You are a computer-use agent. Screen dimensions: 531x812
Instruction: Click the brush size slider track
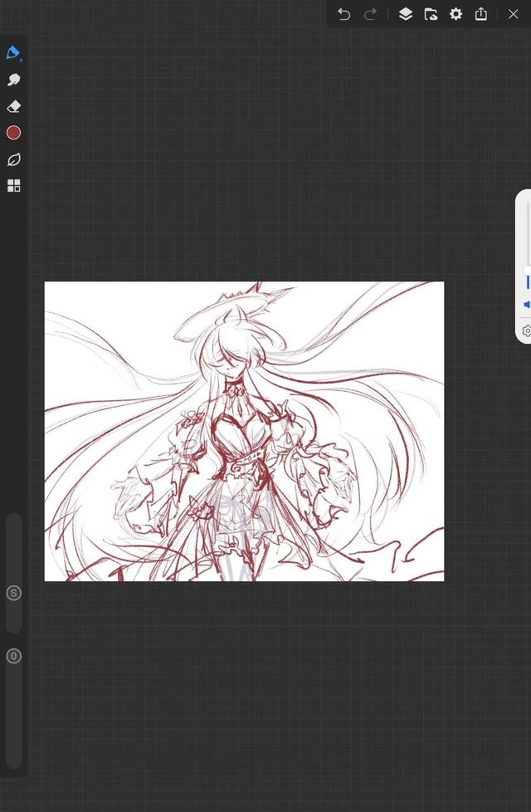(13, 548)
